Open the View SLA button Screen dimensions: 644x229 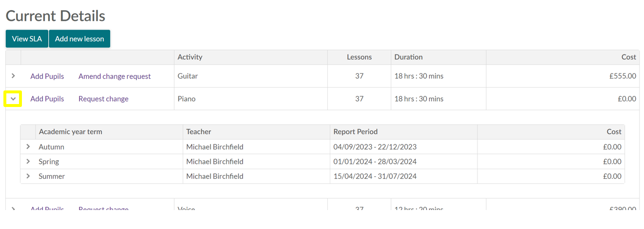[27, 39]
